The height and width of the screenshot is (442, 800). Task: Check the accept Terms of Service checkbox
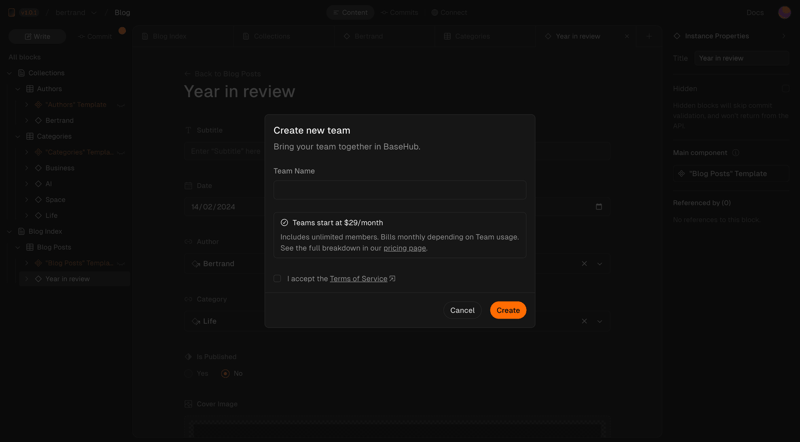click(277, 279)
